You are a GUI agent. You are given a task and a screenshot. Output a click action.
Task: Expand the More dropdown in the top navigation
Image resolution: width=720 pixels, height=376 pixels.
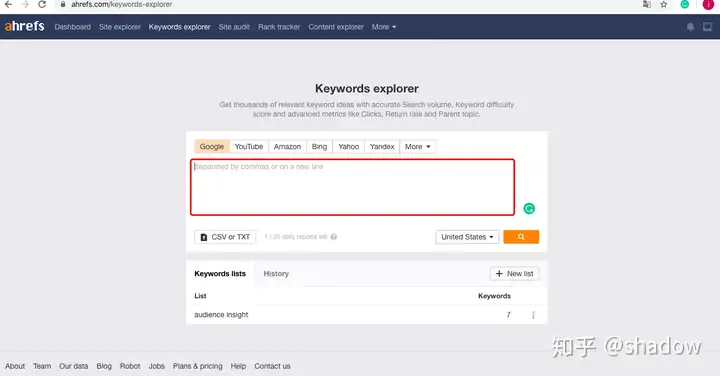384,27
